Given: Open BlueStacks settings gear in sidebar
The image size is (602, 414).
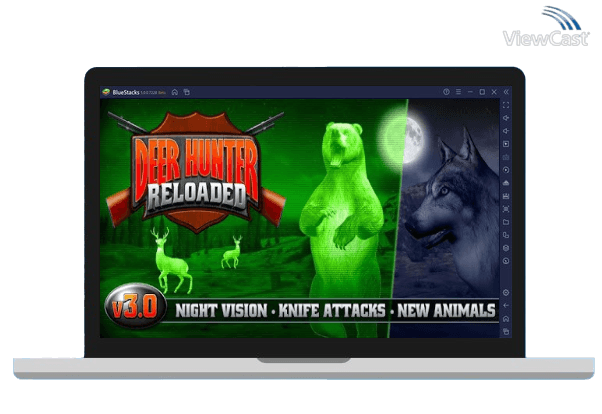Looking at the screenshot, I should coord(506,293).
